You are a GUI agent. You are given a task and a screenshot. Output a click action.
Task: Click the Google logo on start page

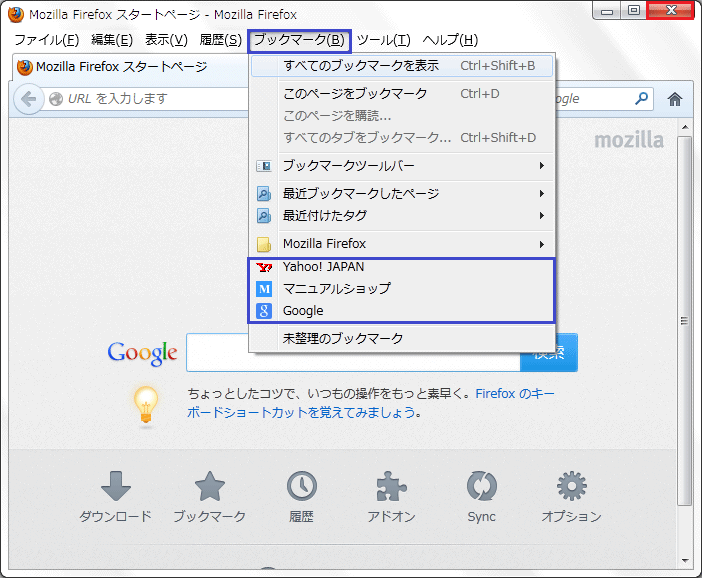[142, 353]
